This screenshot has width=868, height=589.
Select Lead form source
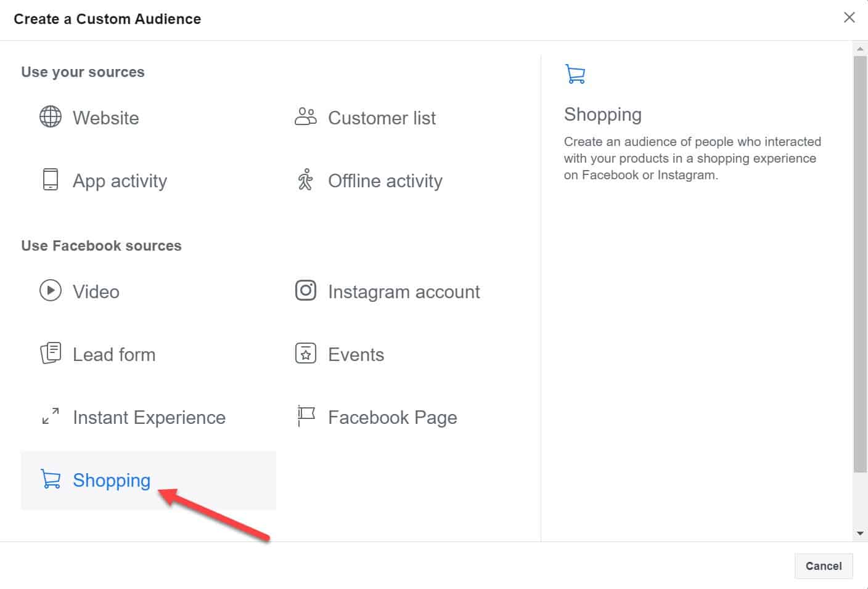pyautogui.click(x=149, y=354)
